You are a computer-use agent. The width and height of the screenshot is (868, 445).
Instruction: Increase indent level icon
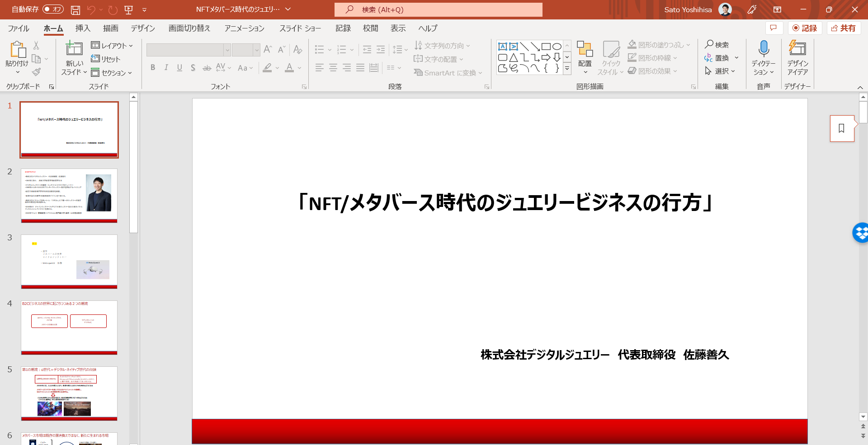pyautogui.click(x=381, y=49)
